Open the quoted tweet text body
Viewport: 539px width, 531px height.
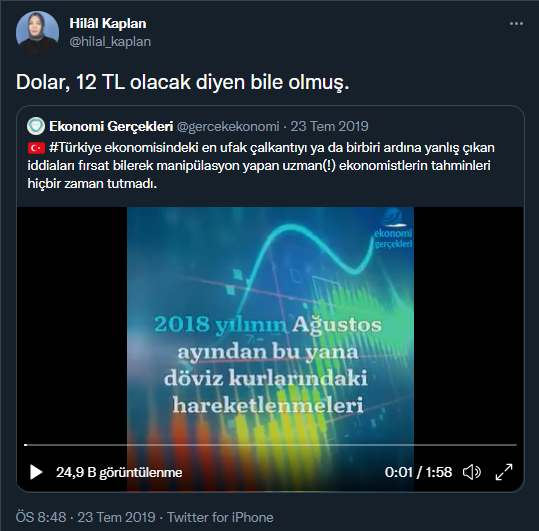tap(261, 165)
